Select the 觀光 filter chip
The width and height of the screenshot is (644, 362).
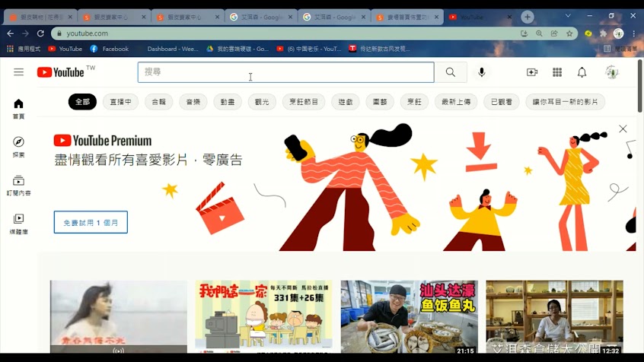click(262, 102)
